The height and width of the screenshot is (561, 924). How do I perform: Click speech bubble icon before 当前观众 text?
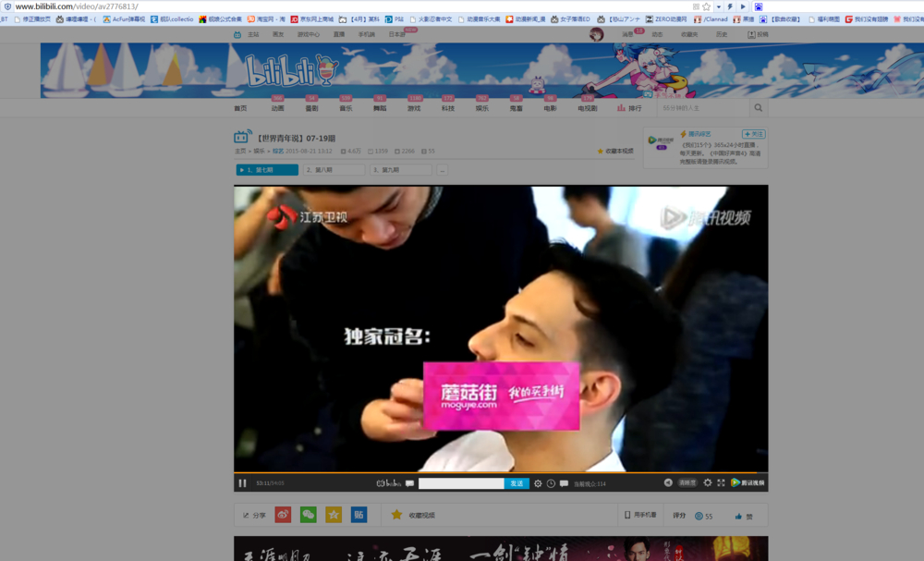564,483
